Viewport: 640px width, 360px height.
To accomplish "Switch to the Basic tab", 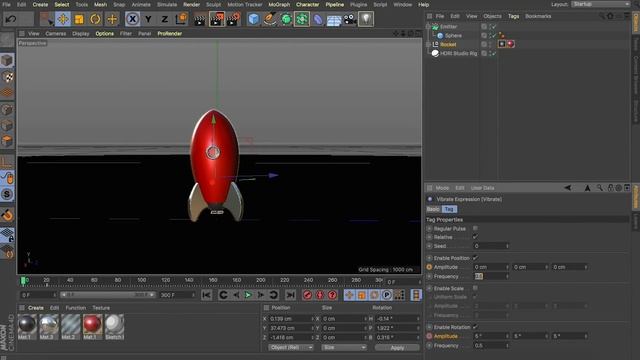I will (x=433, y=209).
